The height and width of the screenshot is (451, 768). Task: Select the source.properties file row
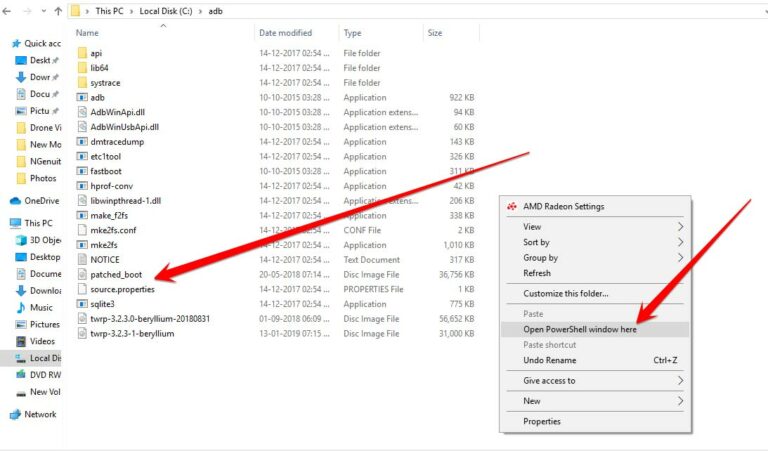click(x=122, y=289)
